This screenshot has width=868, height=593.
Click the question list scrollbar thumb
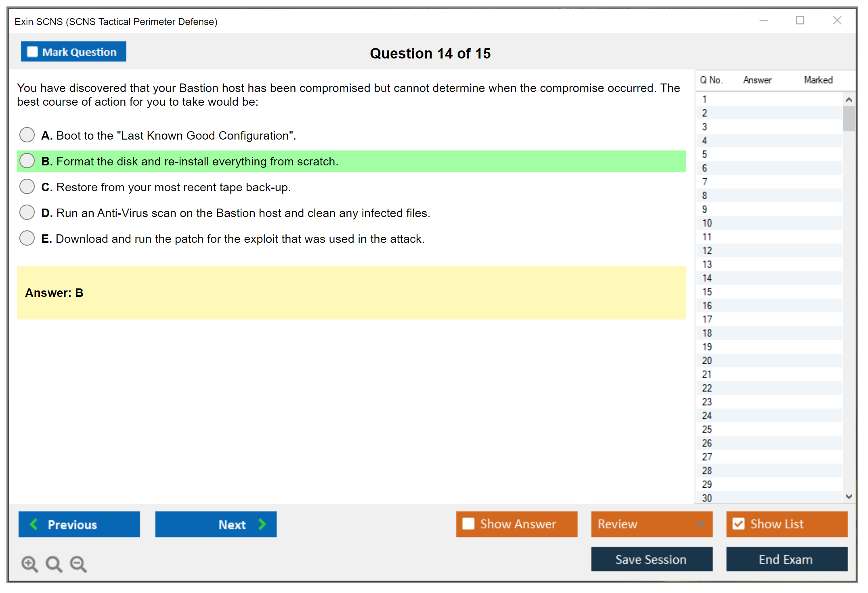click(x=849, y=119)
